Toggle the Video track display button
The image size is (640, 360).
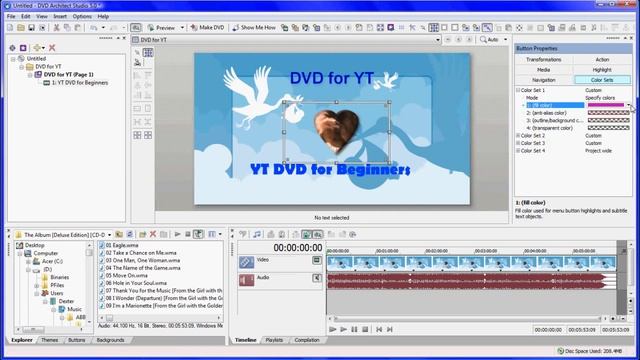(316, 260)
